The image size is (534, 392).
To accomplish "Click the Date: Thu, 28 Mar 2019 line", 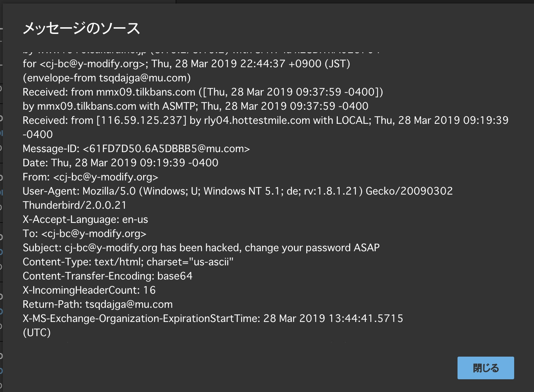I will 120,163.
